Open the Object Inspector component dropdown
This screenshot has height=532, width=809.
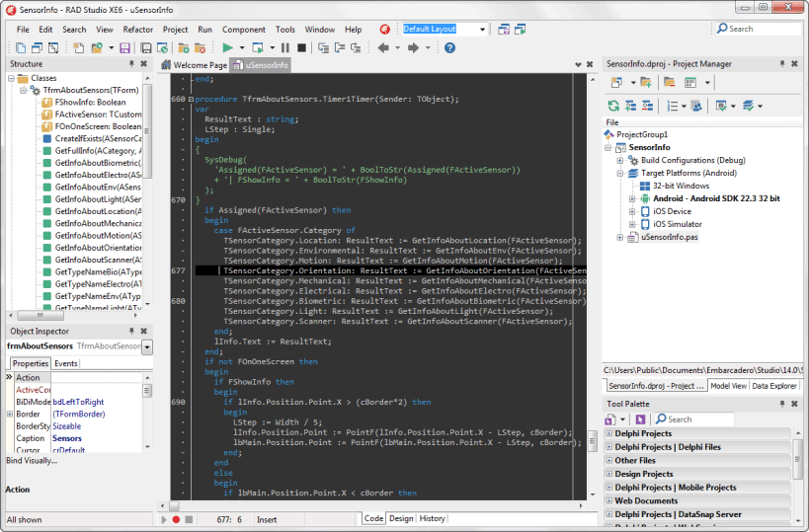pyautogui.click(x=147, y=346)
